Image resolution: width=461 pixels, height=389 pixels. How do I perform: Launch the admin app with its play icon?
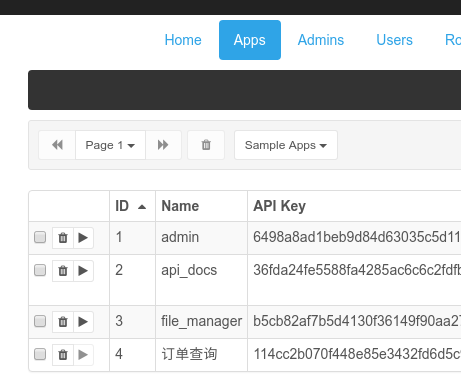(x=83, y=238)
